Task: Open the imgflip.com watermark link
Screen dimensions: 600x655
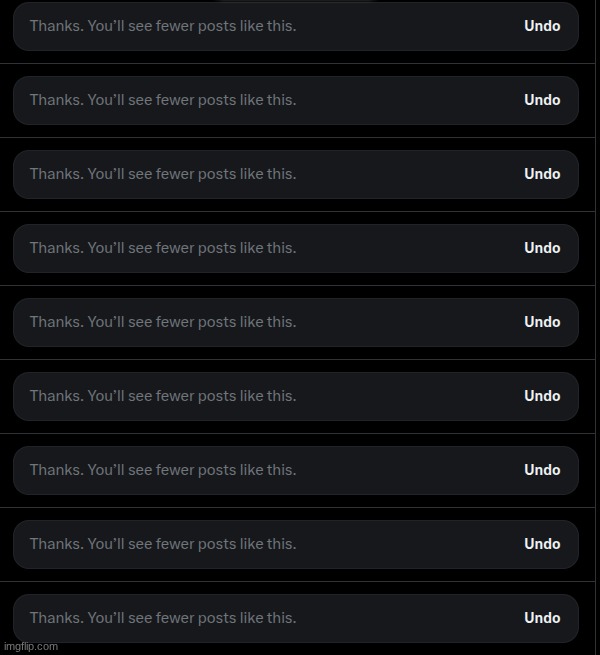Action: click(30, 646)
